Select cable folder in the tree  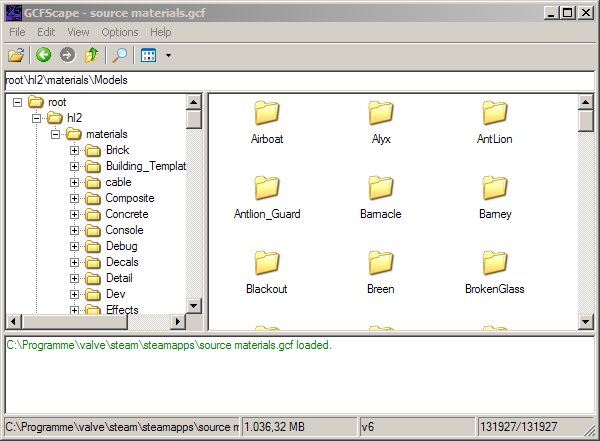119,182
